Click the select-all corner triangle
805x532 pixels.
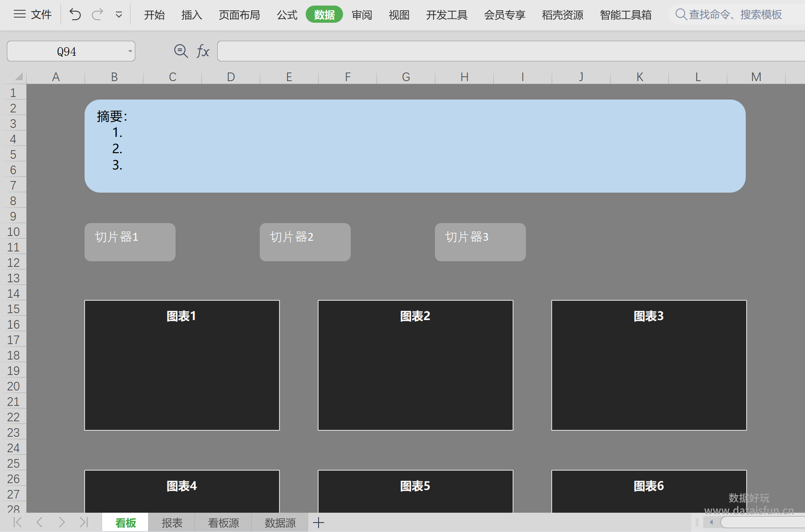pos(18,77)
